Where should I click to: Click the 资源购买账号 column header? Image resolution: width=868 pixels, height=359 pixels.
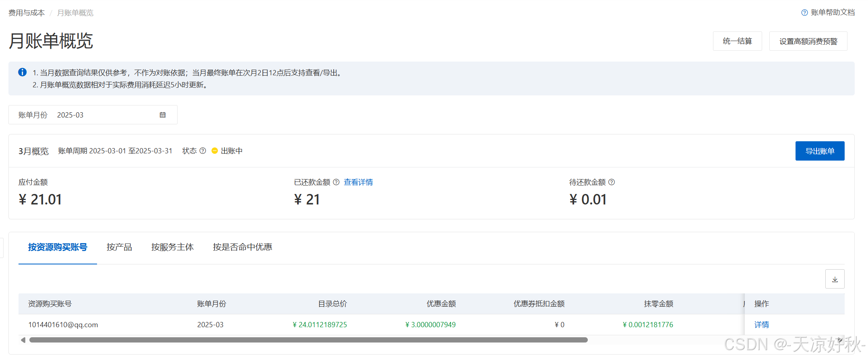click(50, 303)
